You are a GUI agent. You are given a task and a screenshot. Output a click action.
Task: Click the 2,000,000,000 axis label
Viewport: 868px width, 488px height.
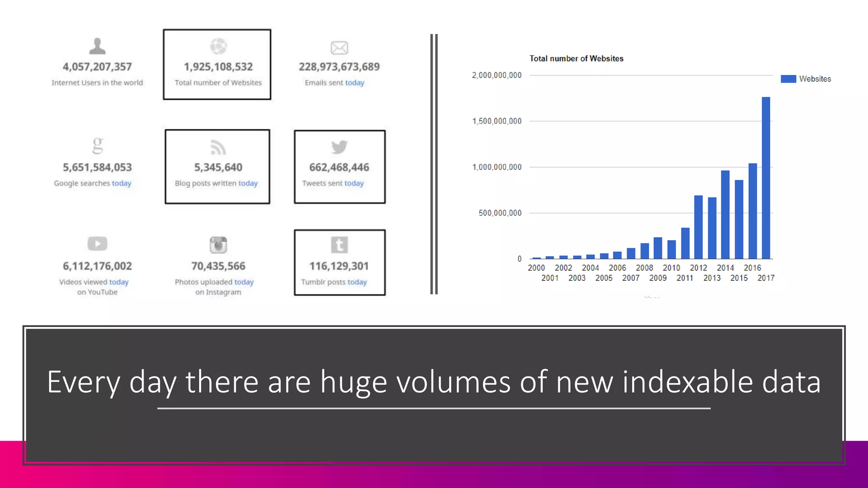tap(497, 75)
